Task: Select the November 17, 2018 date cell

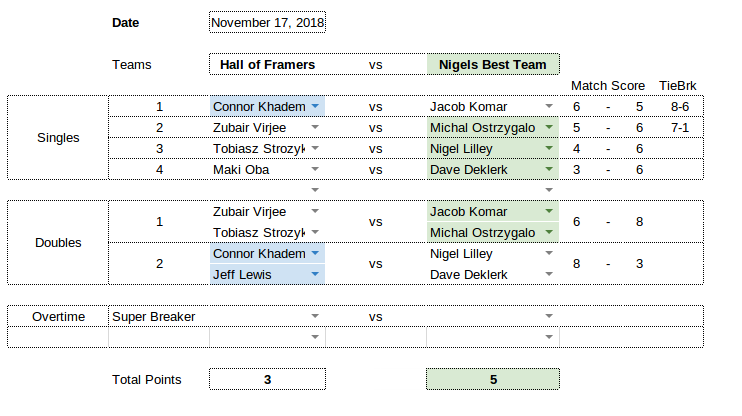Action: (x=267, y=22)
